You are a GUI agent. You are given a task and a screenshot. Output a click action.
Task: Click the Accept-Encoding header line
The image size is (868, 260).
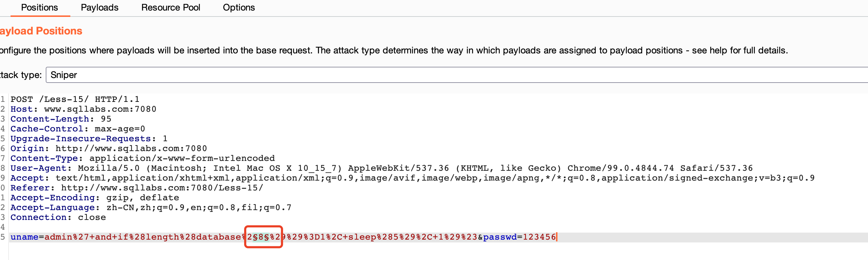pos(95,198)
